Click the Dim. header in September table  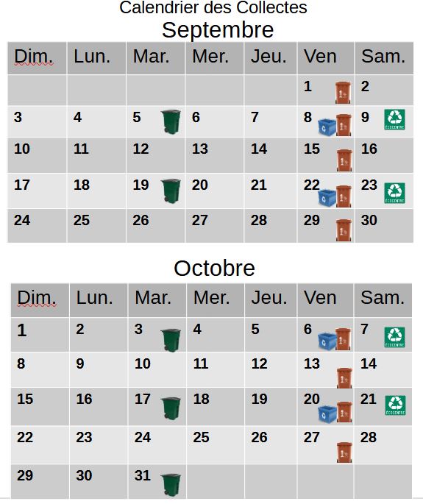pyautogui.click(x=37, y=58)
